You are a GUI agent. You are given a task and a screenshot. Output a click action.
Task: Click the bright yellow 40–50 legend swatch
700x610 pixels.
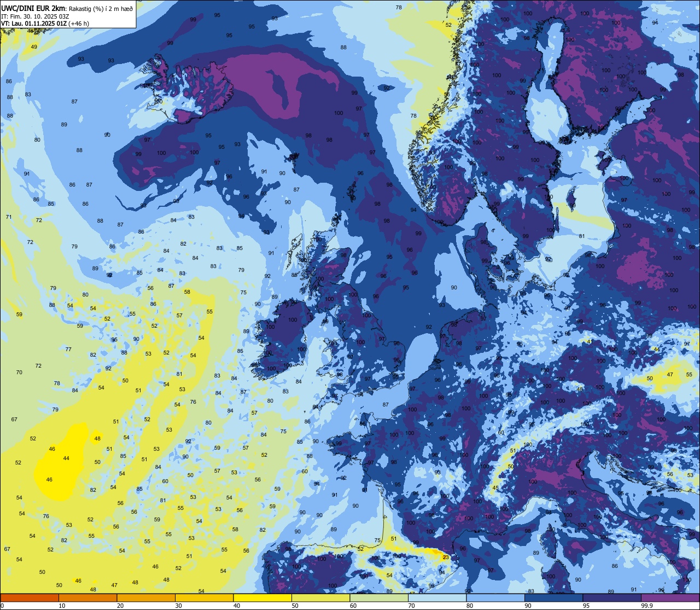click(262, 597)
